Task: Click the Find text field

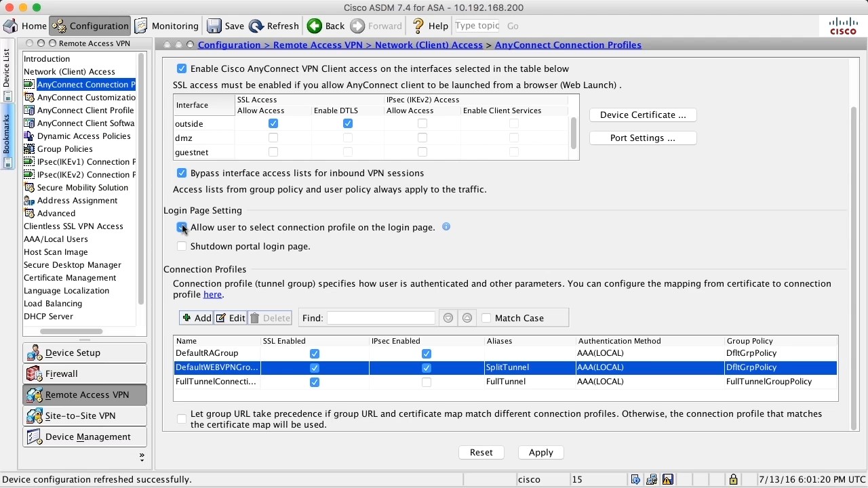Action: coord(381,318)
